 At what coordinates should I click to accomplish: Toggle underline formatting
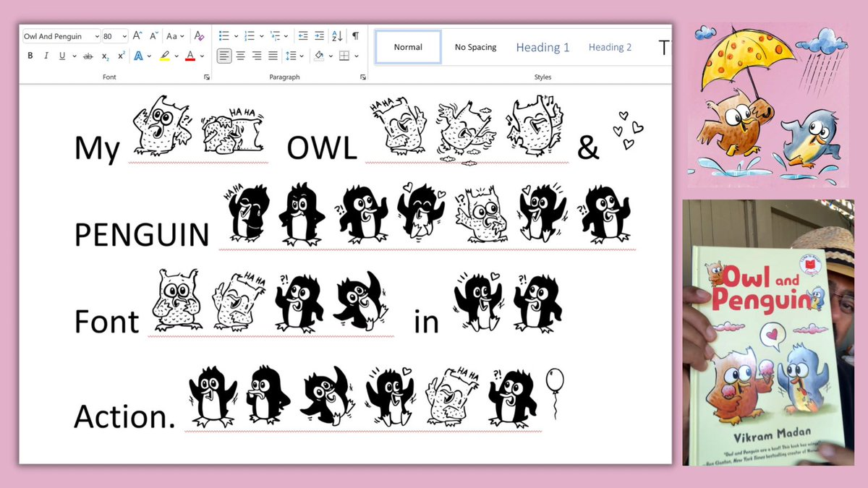(61, 56)
